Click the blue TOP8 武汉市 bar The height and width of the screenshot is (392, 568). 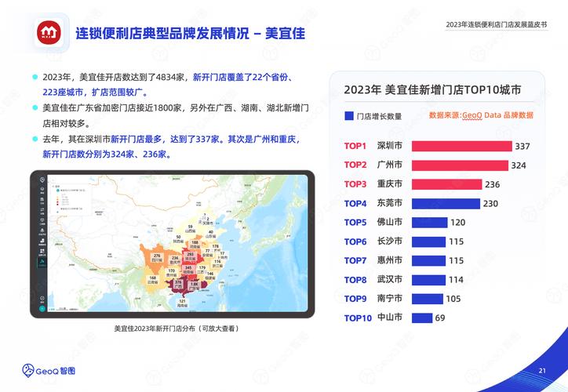[429, 280]
